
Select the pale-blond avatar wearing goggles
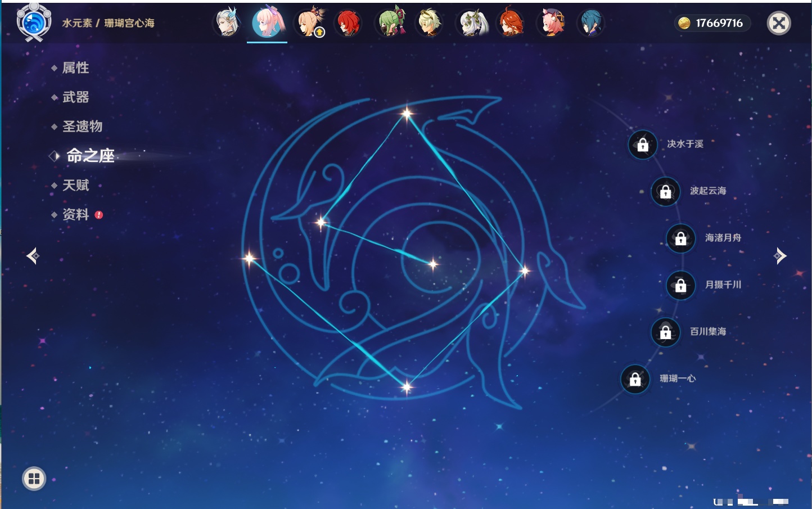tap(430, 23)
